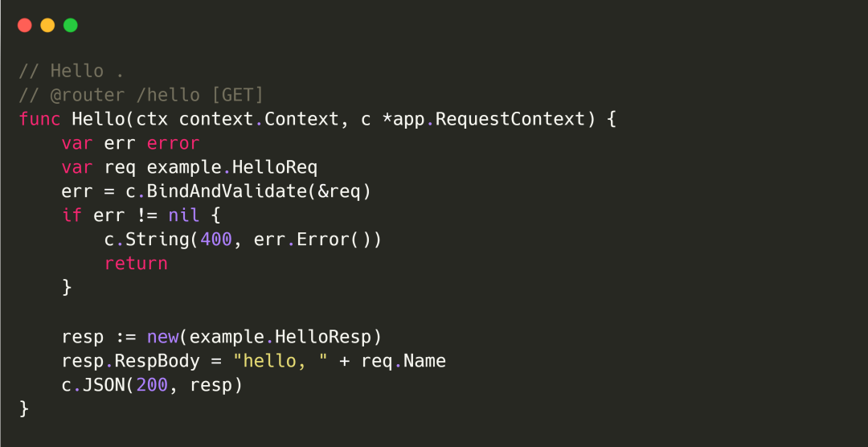Click the status code 400
868x447 pixels.
(216, 240)
